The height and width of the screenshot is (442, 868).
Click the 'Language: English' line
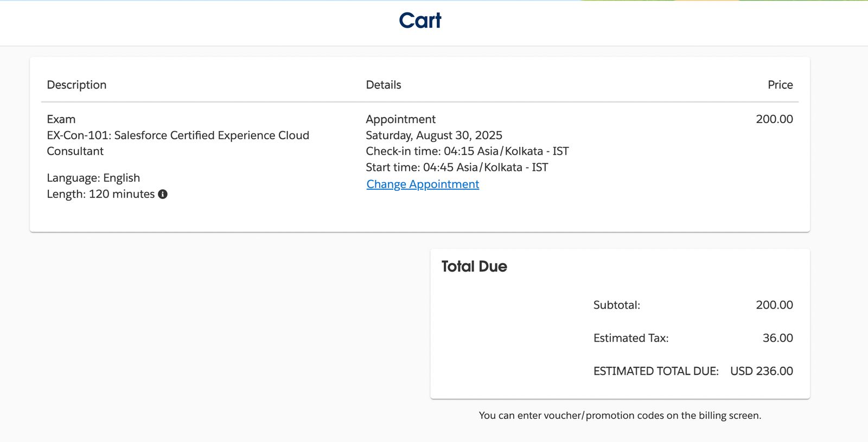(x=93, y=178)
